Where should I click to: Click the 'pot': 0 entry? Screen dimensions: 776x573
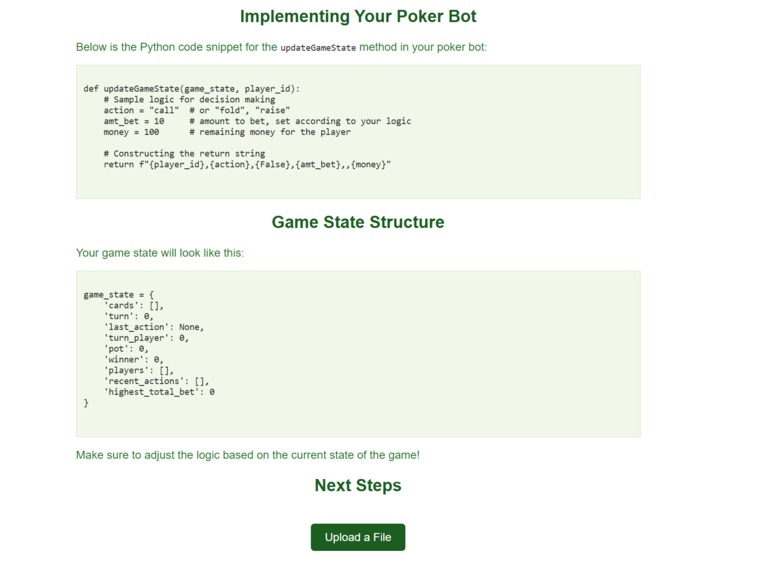click(x=126, y=349)
